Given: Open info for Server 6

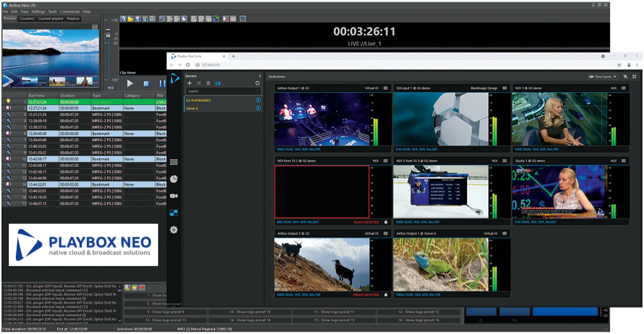Looking at the screenshot, I should 258,108.
